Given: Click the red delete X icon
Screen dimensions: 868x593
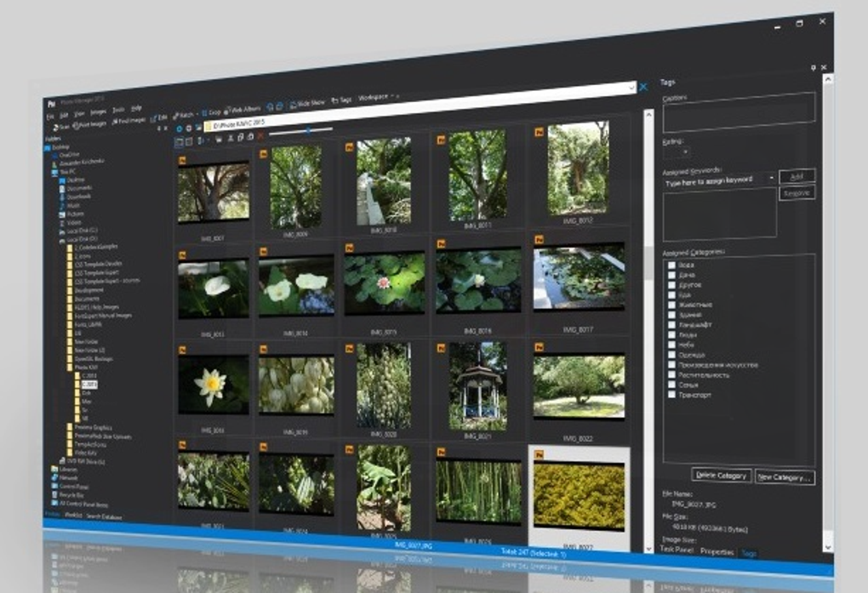Looking at the screenshot, I should click(x=260, y=134).
